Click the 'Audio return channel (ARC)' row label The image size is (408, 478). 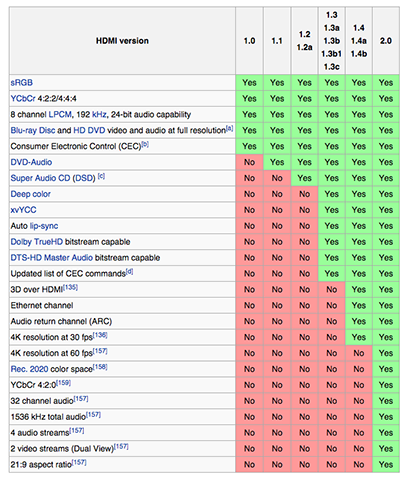coord(61,321)
